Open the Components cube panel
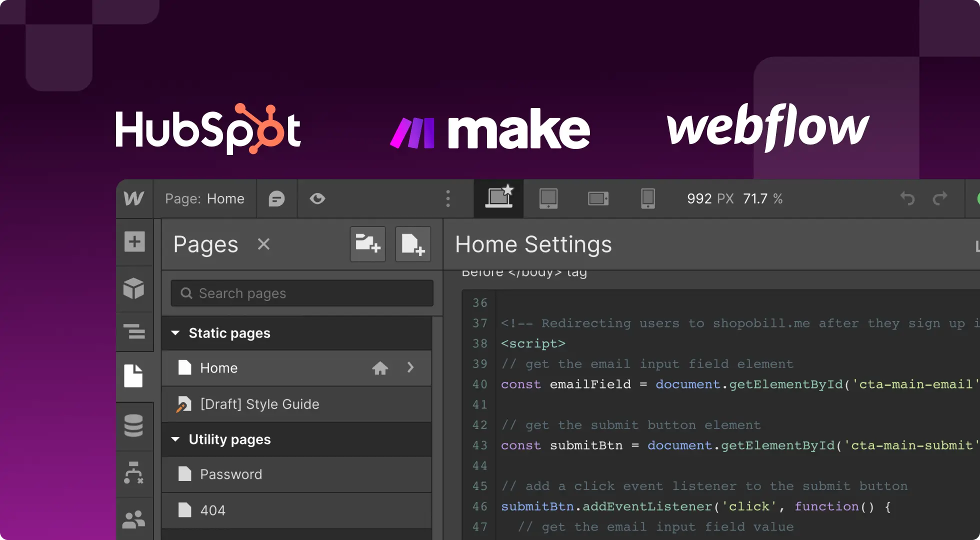The height and width of the screenshot is (540, 980). click(134, 288)
